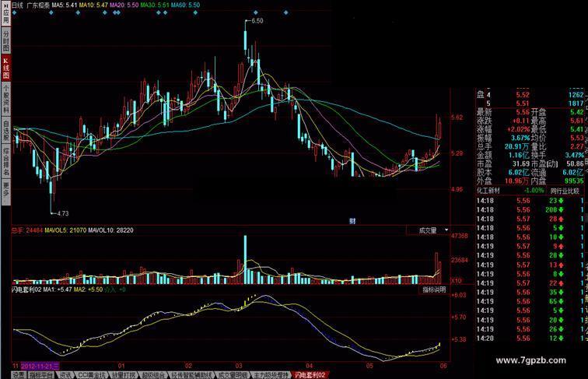Click the rightmost diamond marker above chart

click(286, 12)
